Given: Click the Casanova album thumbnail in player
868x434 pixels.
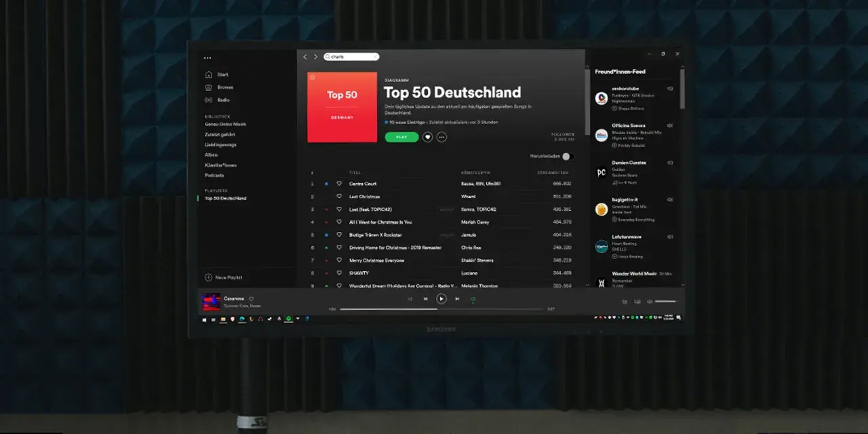Looking at the screenshot, I should coord(212,302).
